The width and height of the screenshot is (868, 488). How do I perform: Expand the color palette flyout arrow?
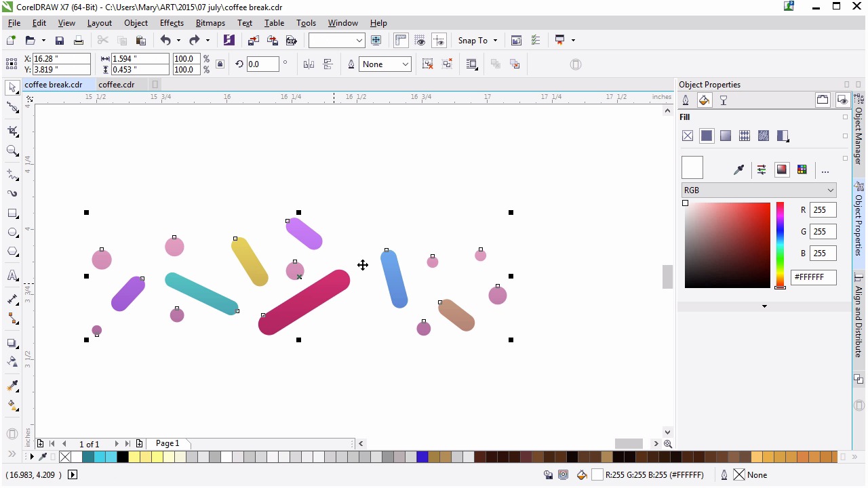31,457
